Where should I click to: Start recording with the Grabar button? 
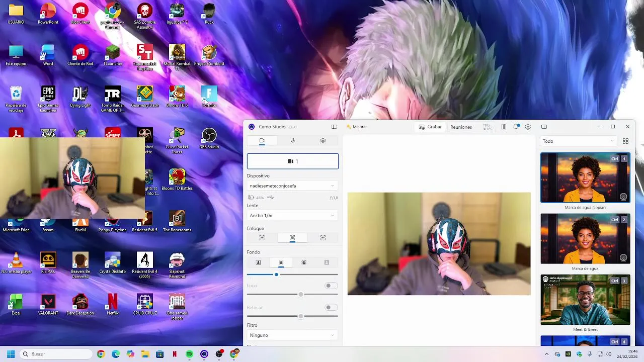coord(430,127)
